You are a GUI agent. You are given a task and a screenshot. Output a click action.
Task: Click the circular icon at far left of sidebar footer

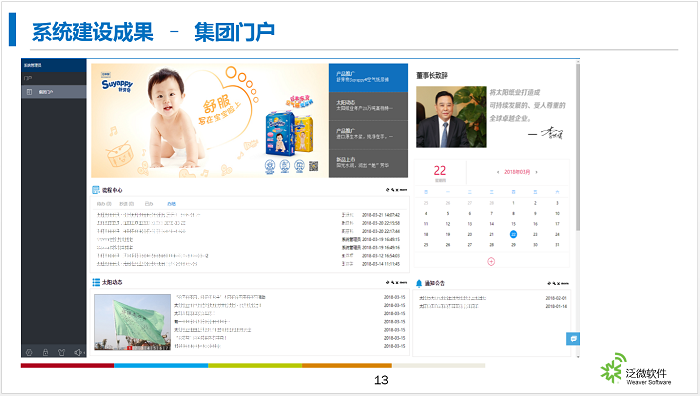(x=29, y=352)
